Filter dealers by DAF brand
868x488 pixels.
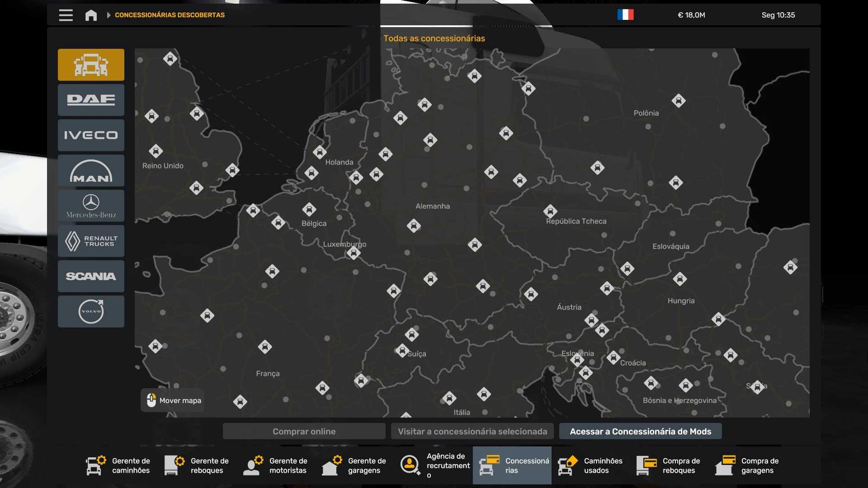point(91,100)
